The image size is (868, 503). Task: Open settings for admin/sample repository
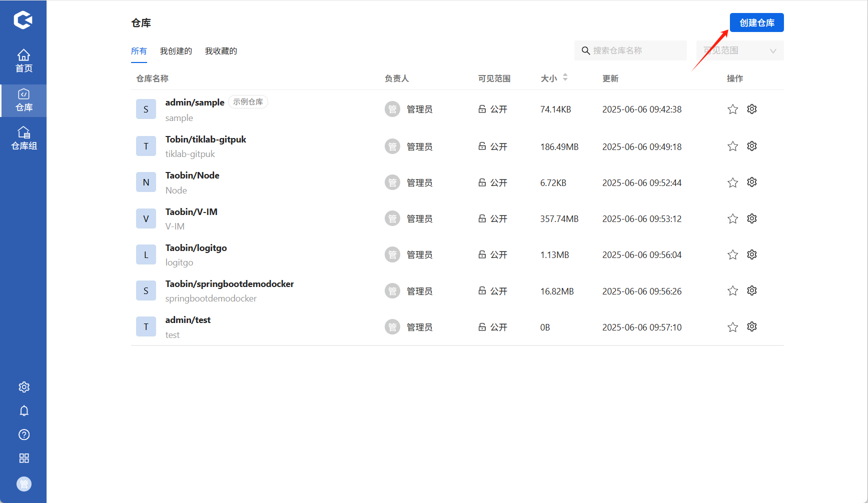(x=752, y=109)
